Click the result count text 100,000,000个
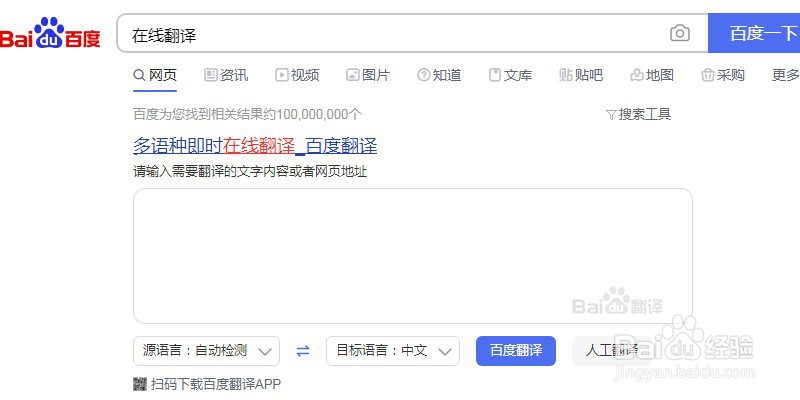Image resolution: width=800 pixels, height=400 pixels. [x=319, y=114]
